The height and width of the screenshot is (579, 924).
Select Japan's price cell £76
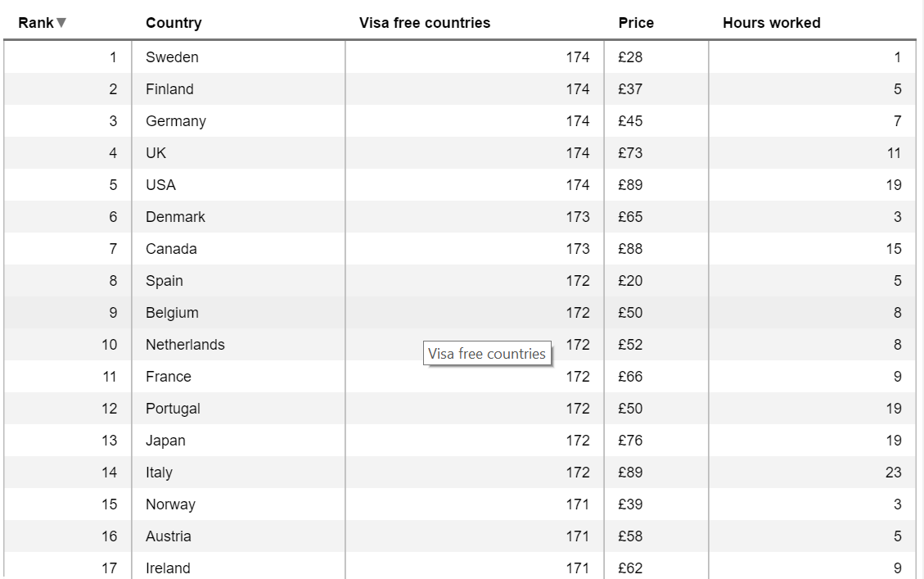[631, 441]
